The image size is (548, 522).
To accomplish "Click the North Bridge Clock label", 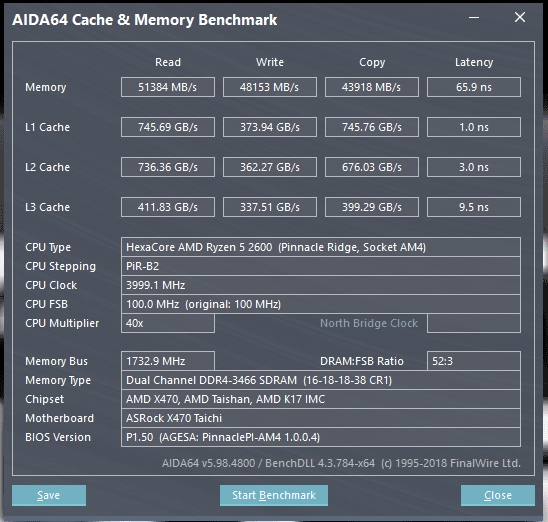I will [369, 323].
